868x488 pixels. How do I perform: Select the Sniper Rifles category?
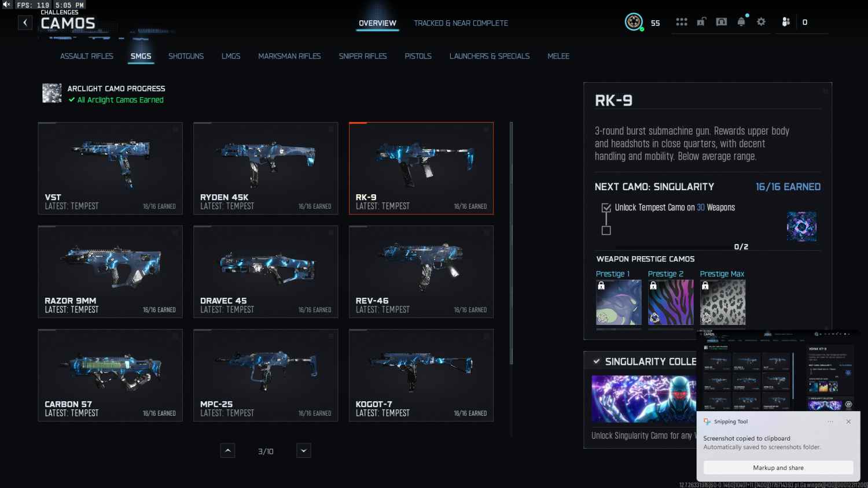pos(362,56)
